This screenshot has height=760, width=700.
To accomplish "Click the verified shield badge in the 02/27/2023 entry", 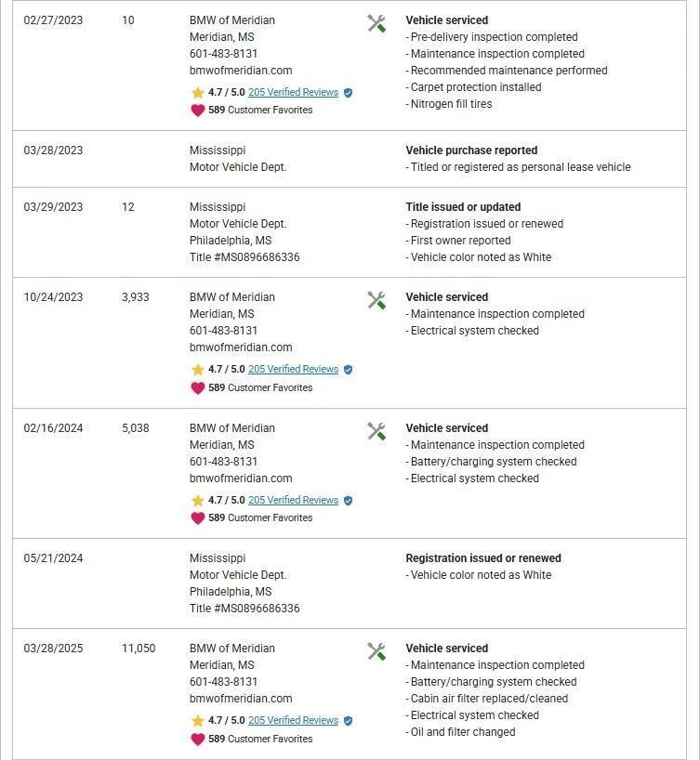I will [348, 93].
